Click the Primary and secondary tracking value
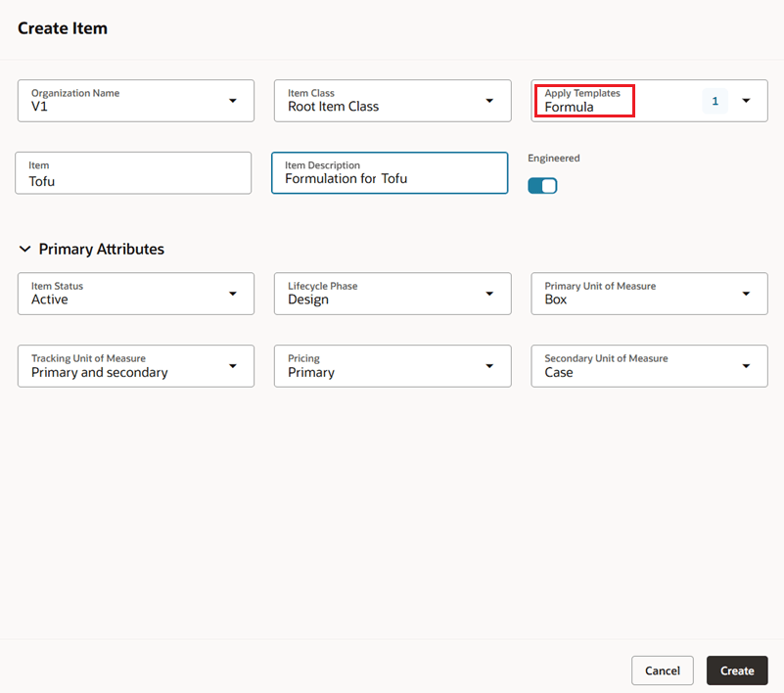784x693 pixels. point(100,373)
